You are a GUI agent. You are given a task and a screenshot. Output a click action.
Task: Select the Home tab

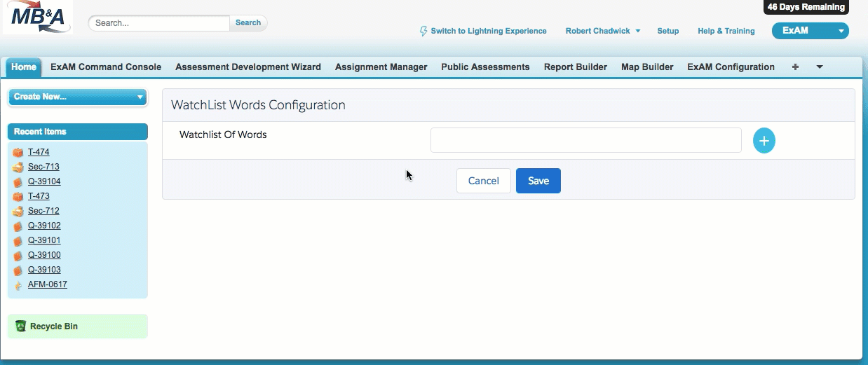[24, 67]
